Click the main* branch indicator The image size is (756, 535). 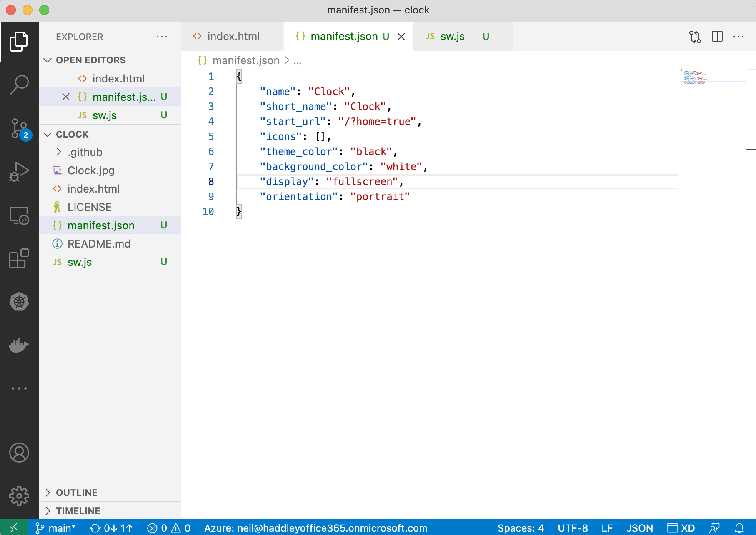coord(56,528)
